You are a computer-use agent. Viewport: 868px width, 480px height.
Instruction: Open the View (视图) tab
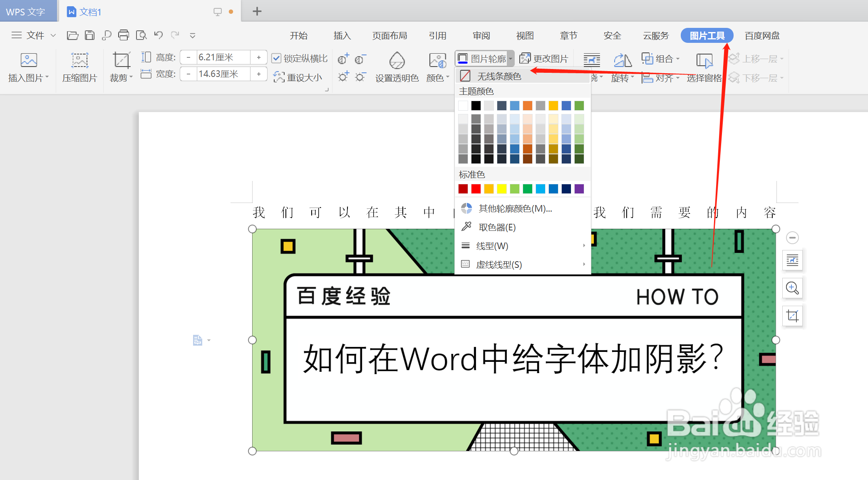click(525, 36)
